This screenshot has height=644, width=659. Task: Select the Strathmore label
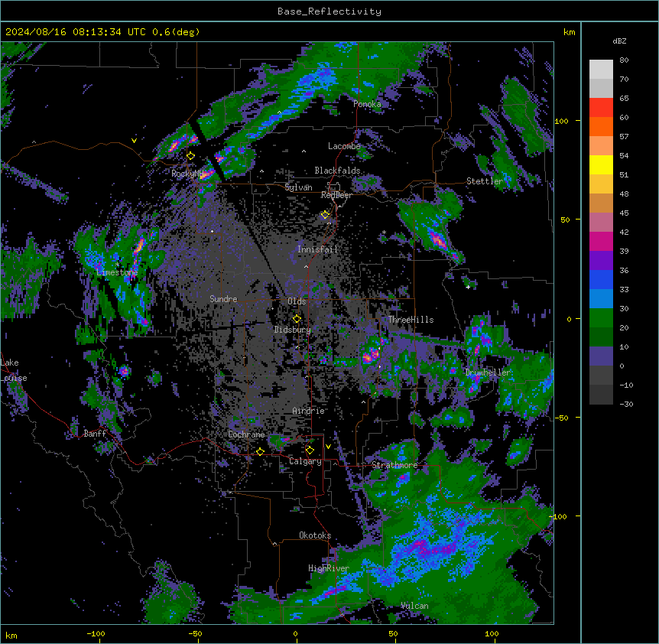394,465
